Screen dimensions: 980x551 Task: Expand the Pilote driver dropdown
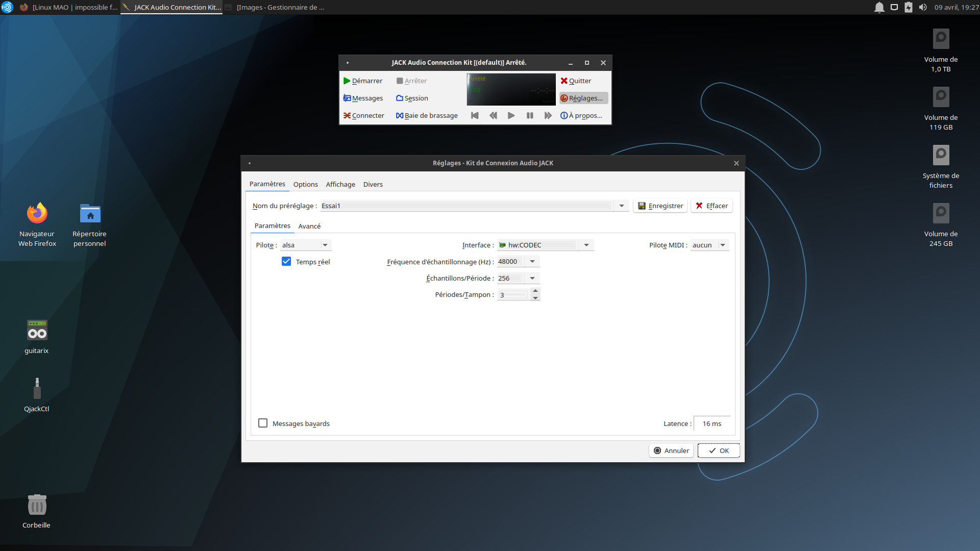pos(325,245)
